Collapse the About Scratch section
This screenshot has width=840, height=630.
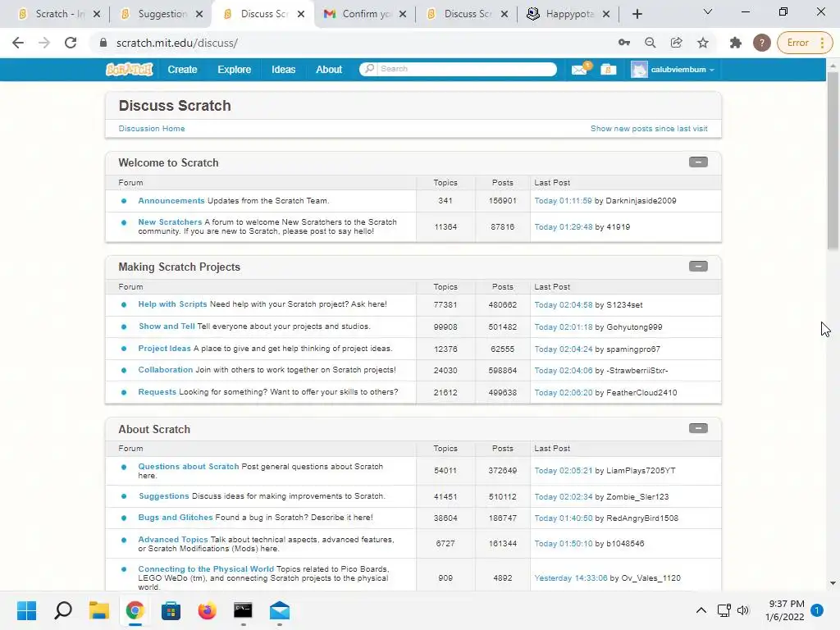pos(698,428)
